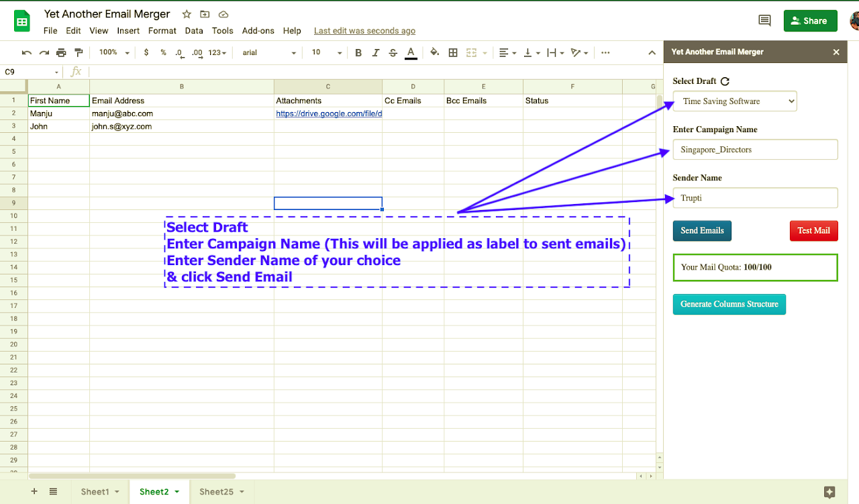
Task: Open the Format menu
Action: point(162,30)
